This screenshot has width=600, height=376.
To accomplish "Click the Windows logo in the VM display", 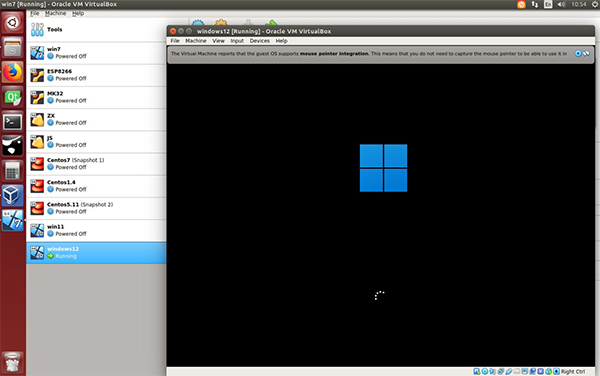I will tap(383, 168).
